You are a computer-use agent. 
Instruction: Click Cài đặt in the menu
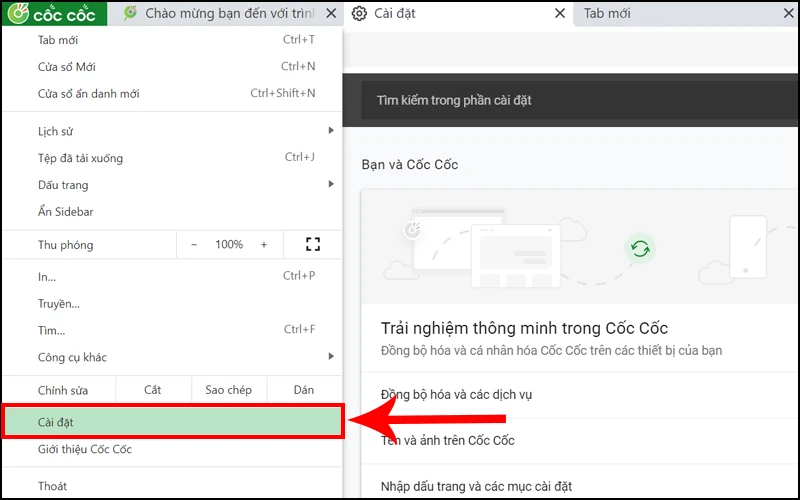(172, 421)
